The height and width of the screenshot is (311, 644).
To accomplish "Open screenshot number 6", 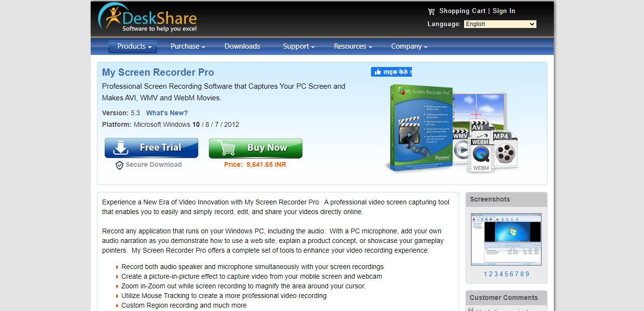I will pyautogui.click(x=512, y=274).
